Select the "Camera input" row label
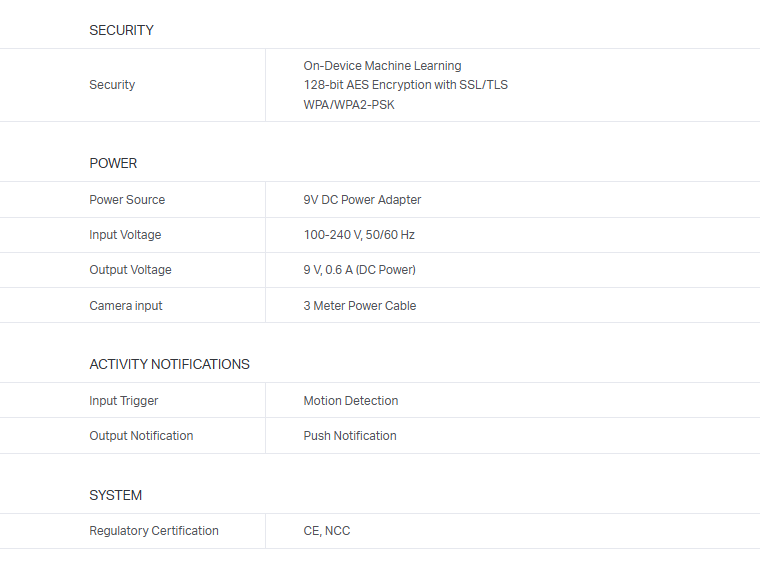Image resolution: width=762 pixels, height=561 pixels. coord(126,306)
